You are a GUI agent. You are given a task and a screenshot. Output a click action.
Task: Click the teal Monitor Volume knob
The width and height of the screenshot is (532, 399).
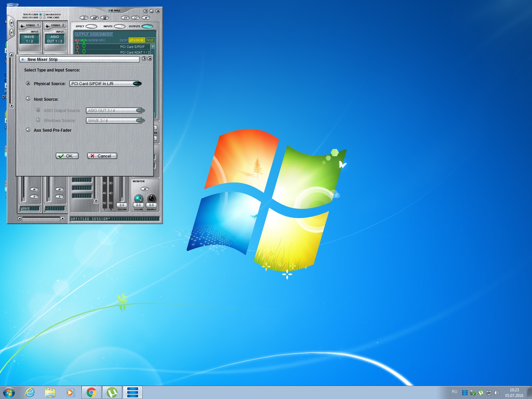pyautogui.click(x=138, y=199)
